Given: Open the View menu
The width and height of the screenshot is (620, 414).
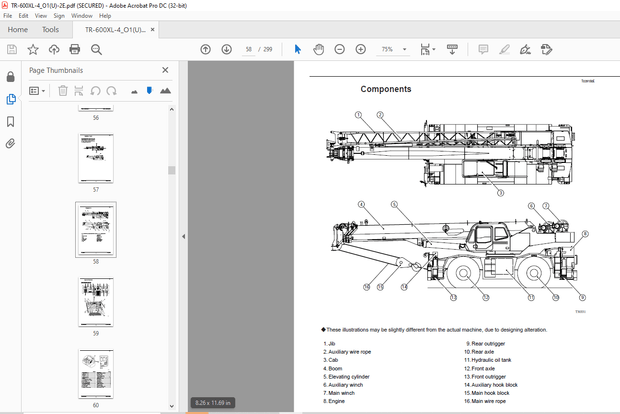Looking at the screenshot, I should click(41, 16).
